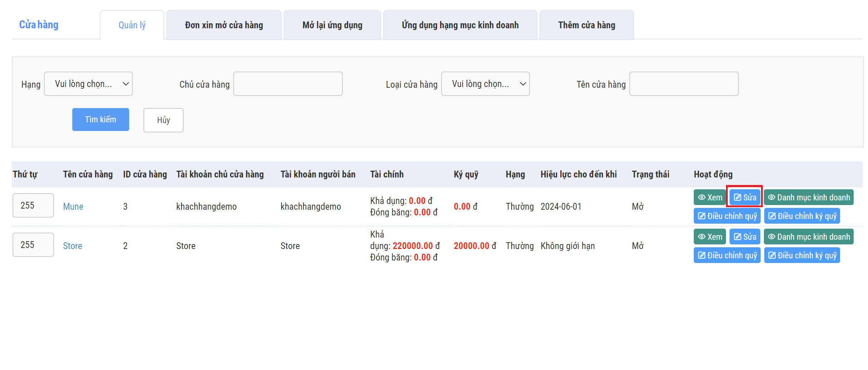This screenshot has width=868, height=370.
Task: Click the Thứ tự field for Store row
Action: tap(33, 245)
